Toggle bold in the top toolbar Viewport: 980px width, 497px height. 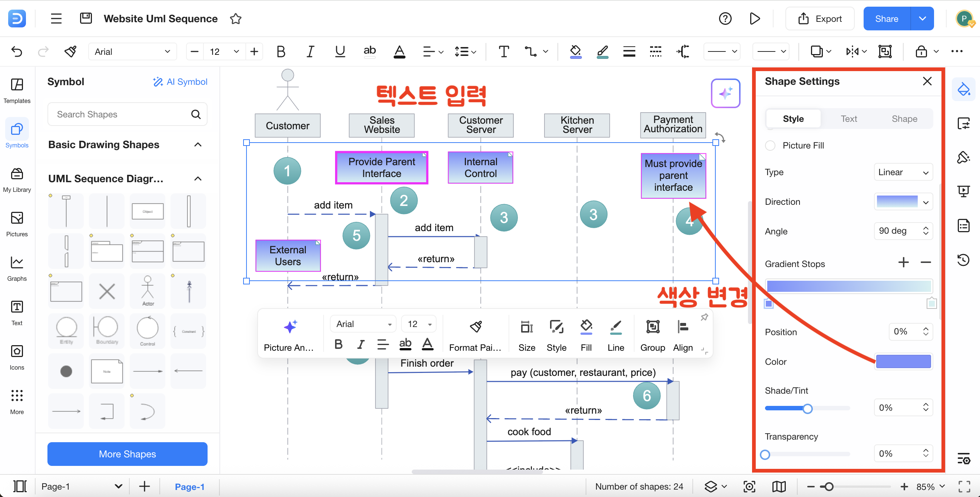[x=281, y=51]
